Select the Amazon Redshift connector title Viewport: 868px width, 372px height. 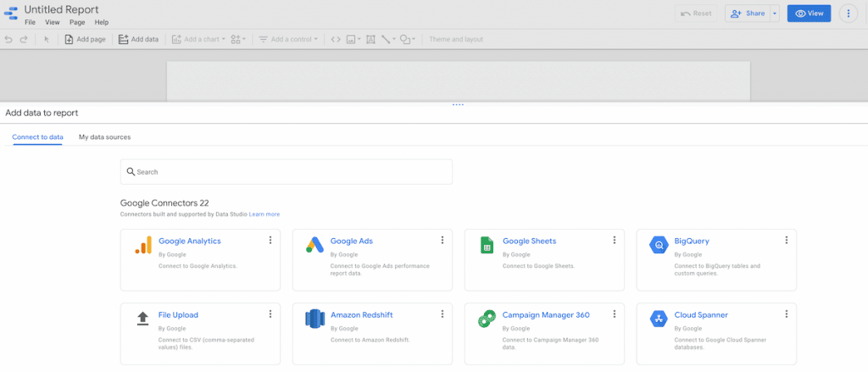(361, 315)
